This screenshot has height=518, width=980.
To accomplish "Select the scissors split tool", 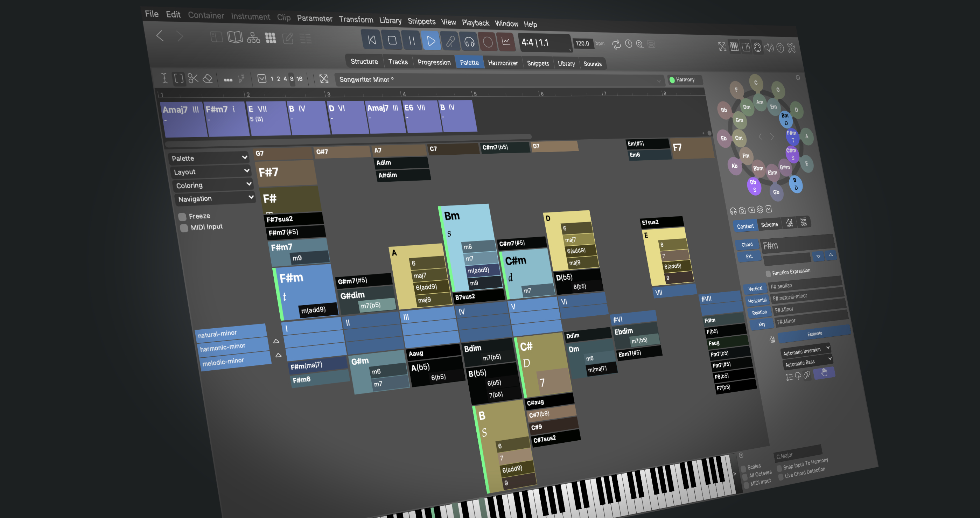I will coord(193,78).
